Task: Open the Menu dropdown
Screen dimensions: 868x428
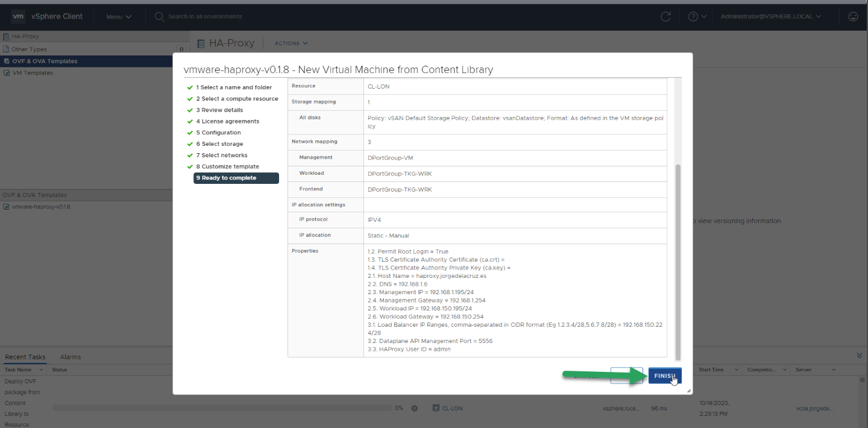Action: coord(119,16)
